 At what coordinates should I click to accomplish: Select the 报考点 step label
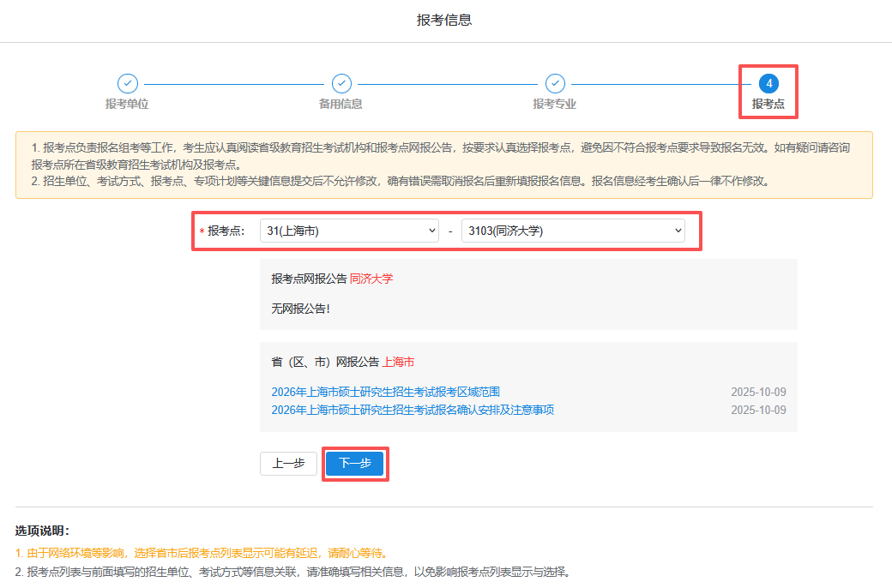pyautogui.click(x=768, y=105)
